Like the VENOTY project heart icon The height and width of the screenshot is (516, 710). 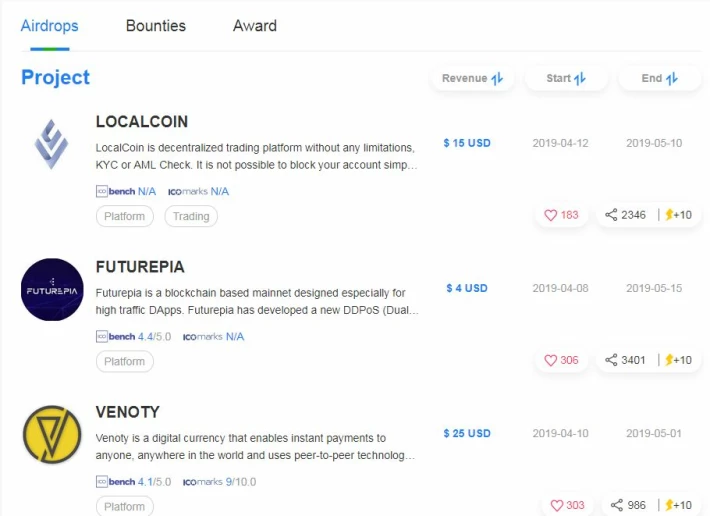click(x=556, y=506)
